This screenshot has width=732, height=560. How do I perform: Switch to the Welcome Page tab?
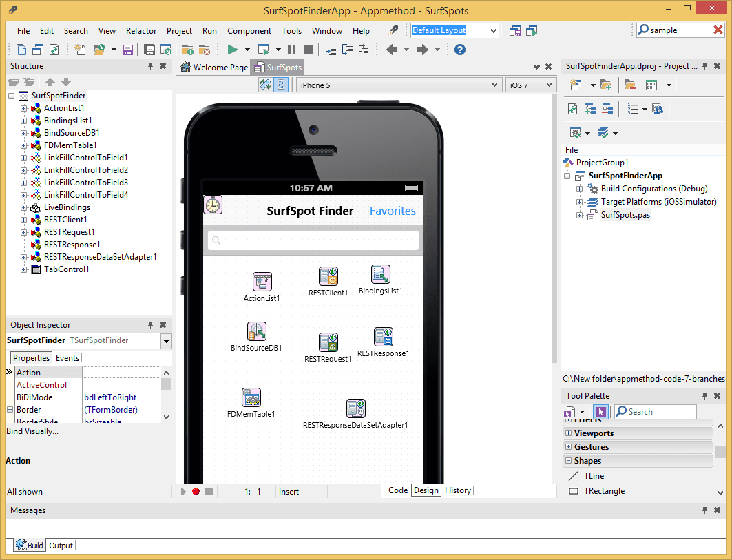[x=214, y=68]
